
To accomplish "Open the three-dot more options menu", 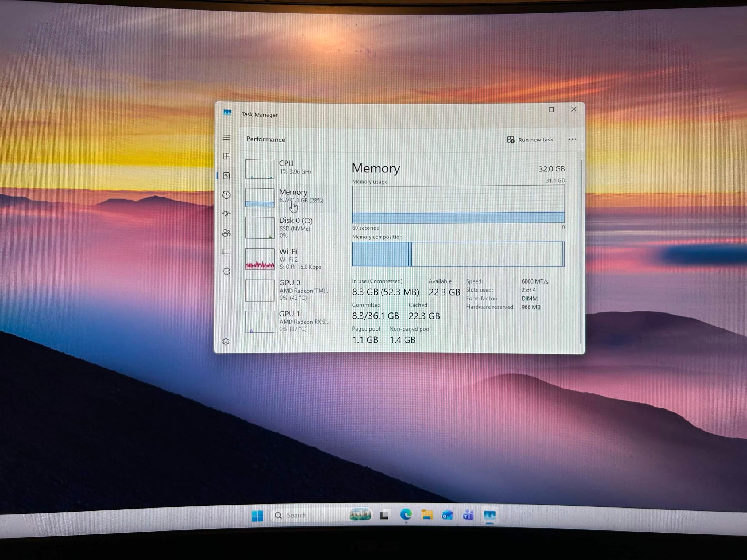I will (572, 139).
